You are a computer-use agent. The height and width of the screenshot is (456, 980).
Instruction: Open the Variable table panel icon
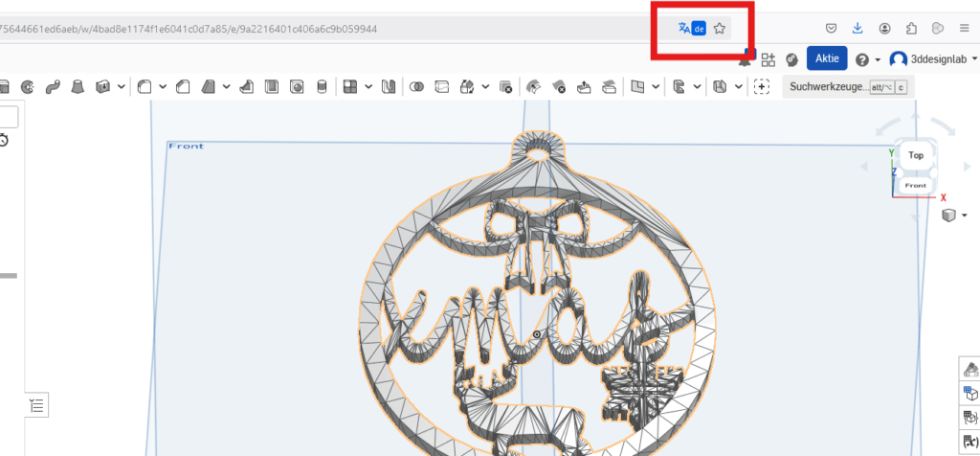click(970, 441)
